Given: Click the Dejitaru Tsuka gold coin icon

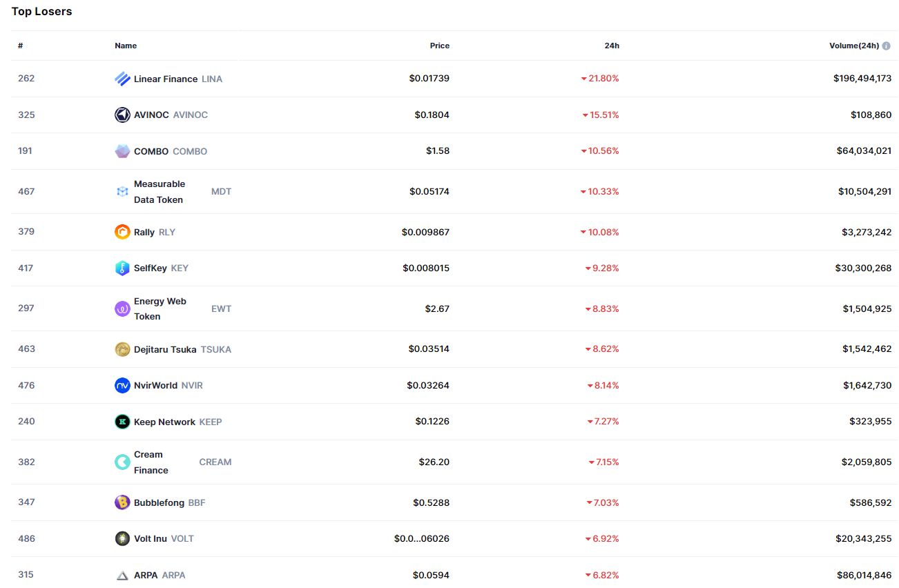Looking at the screenshot, I should (x=122, y=349).
